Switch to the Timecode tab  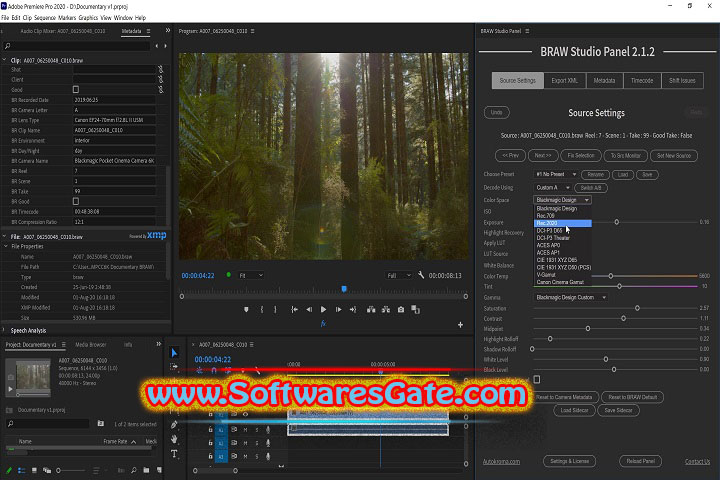coord(641,80)
